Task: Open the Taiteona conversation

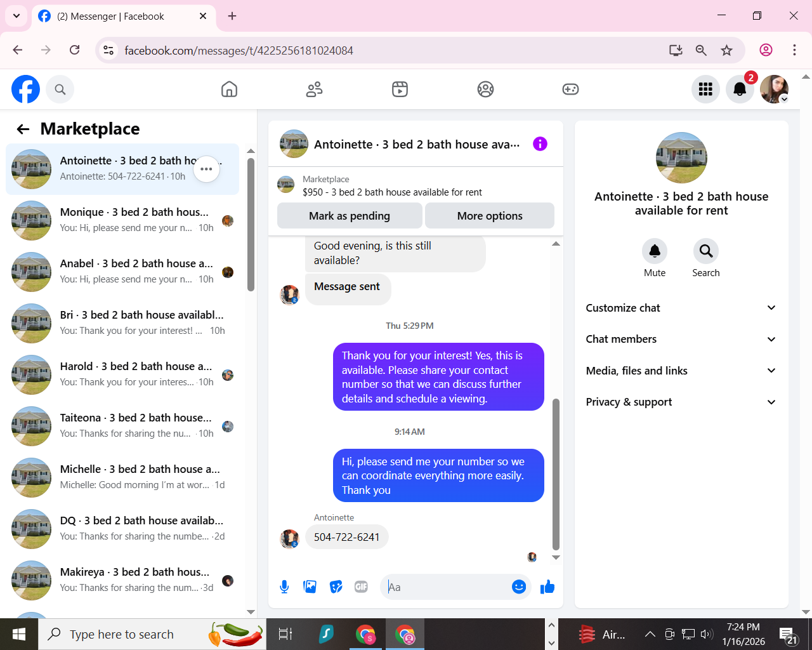Action: [x=122, y=426]
